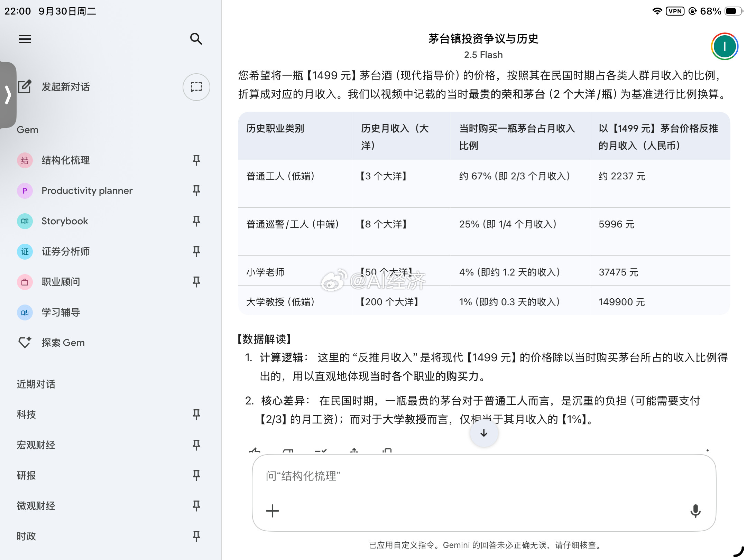Click the chat title 茅台镇投资争议与历史
Viewport: 747px width, 560px height.
(x=483, y=39)
